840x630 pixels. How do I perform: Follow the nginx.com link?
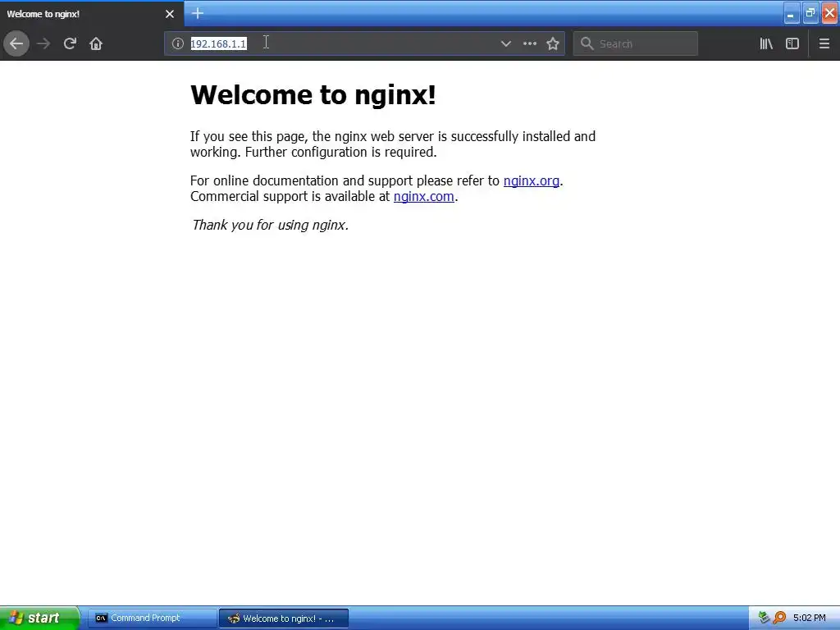pos(424,196)
